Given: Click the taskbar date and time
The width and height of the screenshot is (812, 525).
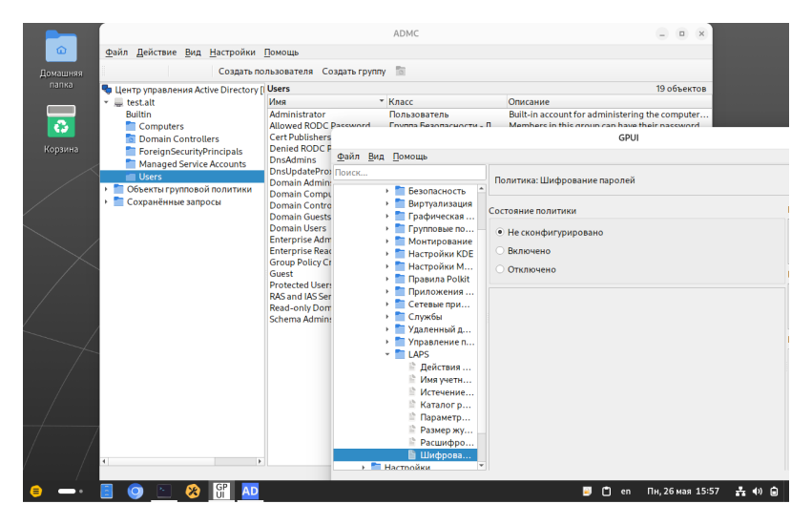Looking at the screenshot, I should pos(682,491).
